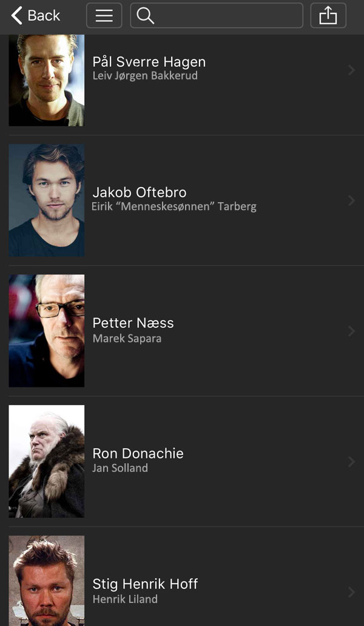The image size is (364, 626).
Task: Open chevron for Pål Sverre Hagen
Action: click(x=351, y=70)
